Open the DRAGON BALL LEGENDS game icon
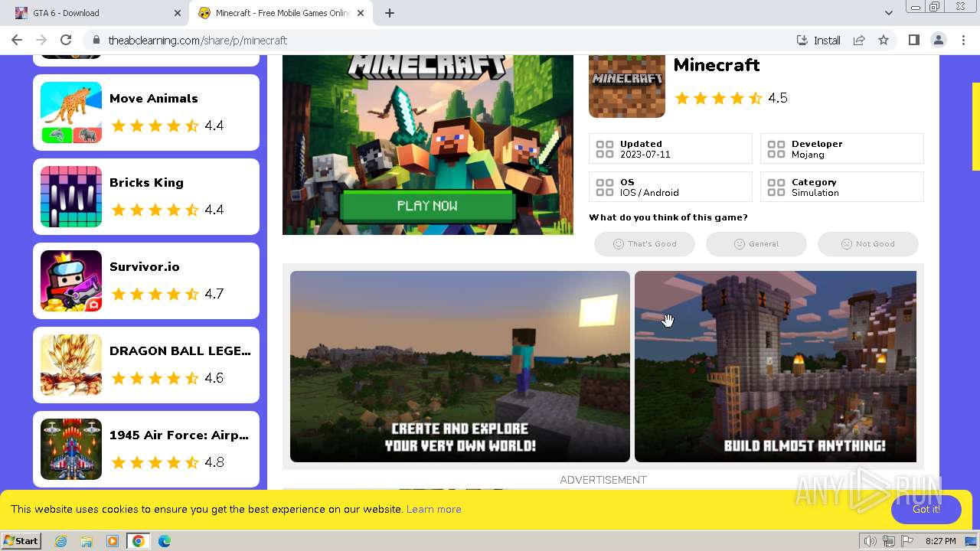This screenshot has height=551, width=980. (x=71, y=365)
